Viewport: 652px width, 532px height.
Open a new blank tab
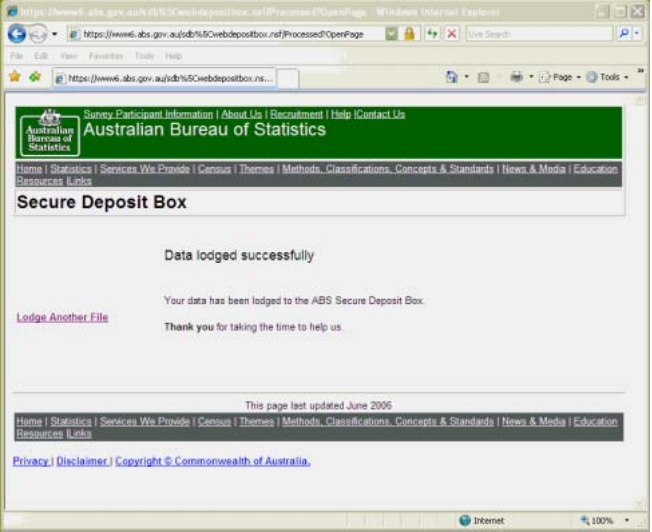pos(288,78)
